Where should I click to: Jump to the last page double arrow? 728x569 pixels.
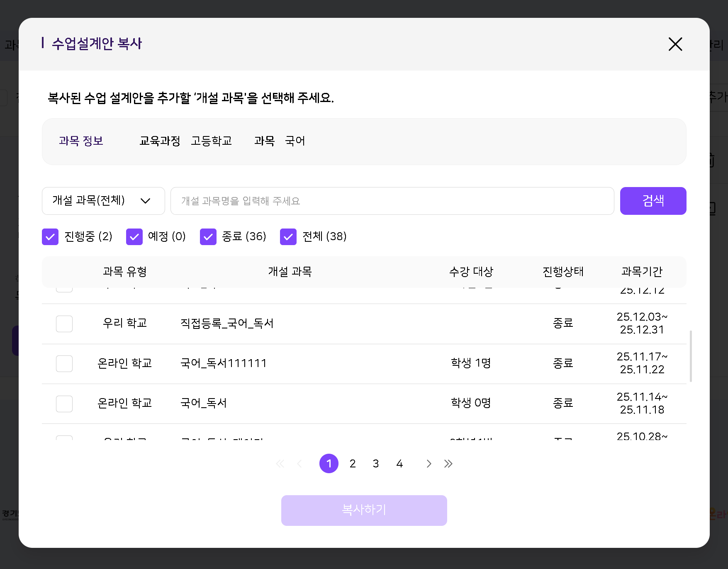448,464
